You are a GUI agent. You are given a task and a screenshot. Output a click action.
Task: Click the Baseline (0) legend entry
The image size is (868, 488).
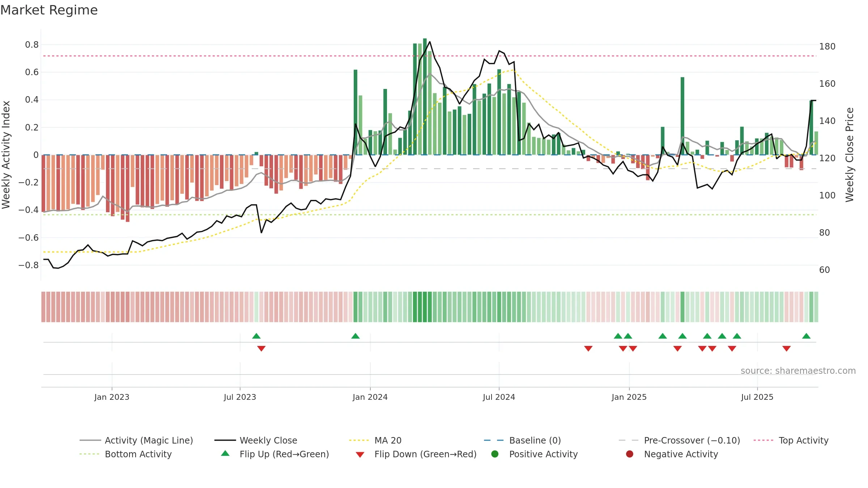click(522, 440)
